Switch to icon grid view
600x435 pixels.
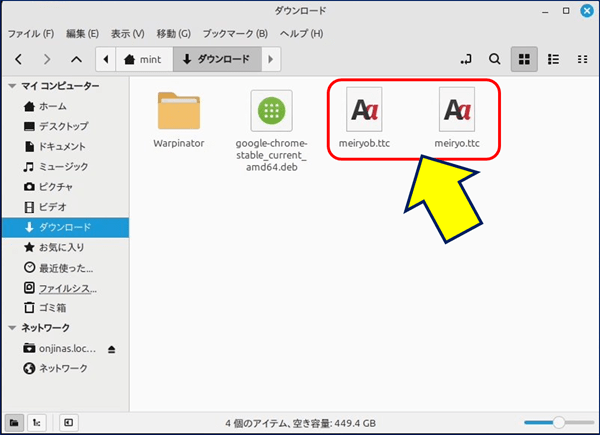point(524,59)
